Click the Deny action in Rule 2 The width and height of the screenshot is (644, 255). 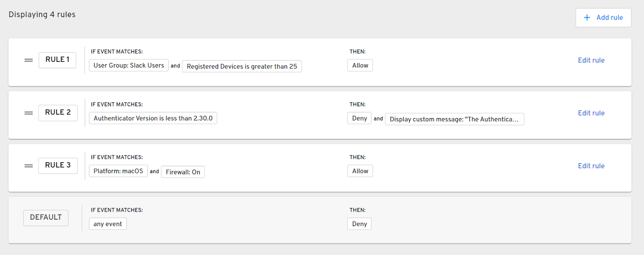tap(359, 118)
